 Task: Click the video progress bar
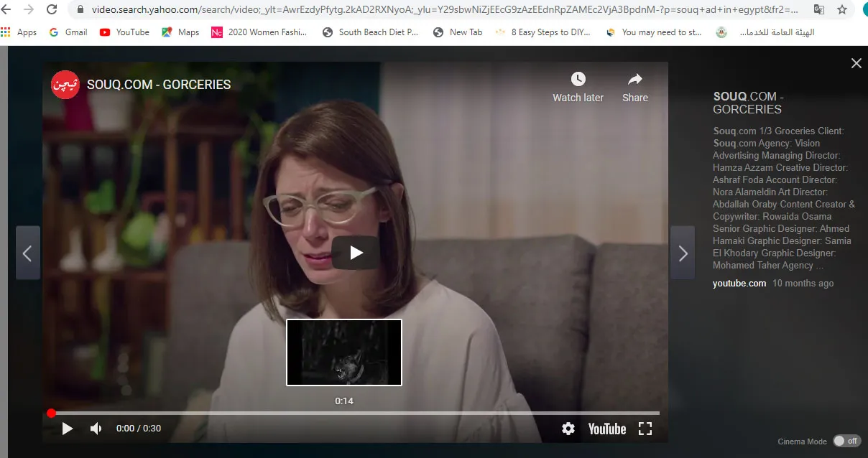(x=355, y=413)
